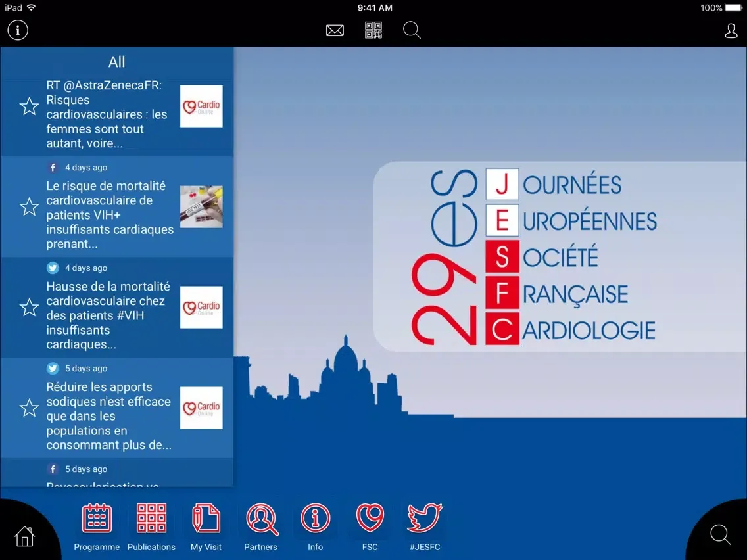
Task: Select the Publications label
Action: 151,547
